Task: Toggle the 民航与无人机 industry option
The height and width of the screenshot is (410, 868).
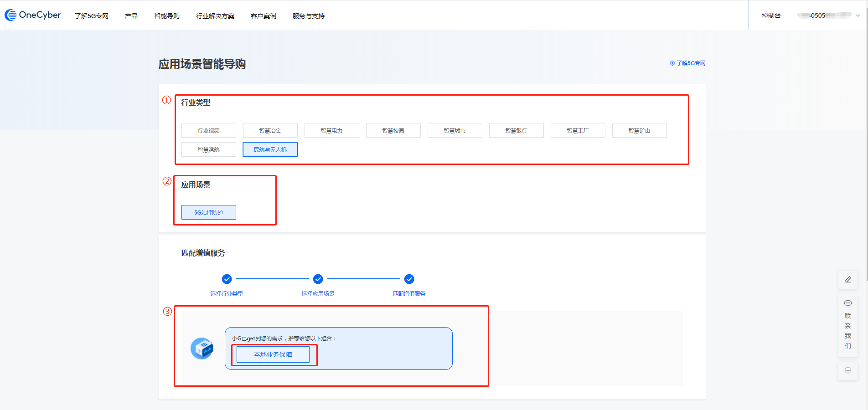Action: tap(270, 149)
